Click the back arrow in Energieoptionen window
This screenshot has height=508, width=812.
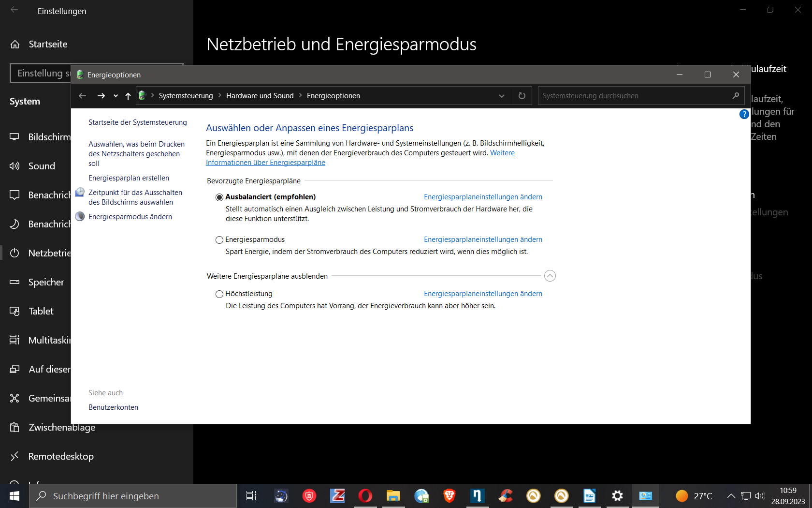coord(83,96)
